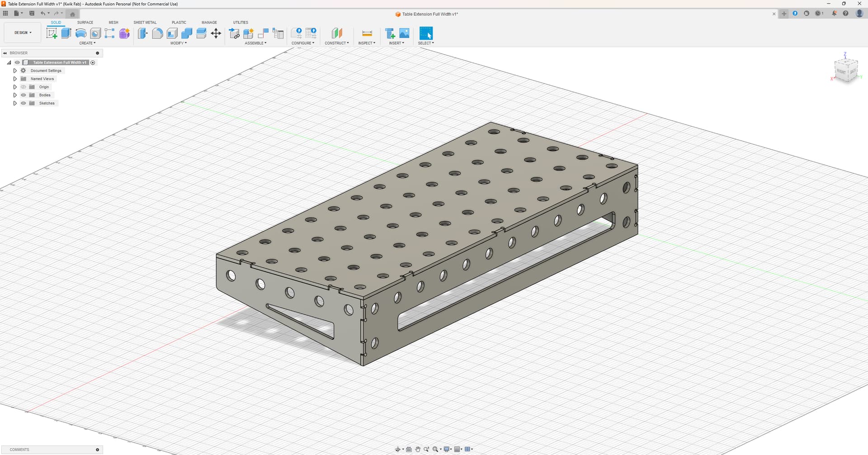The width and height of the screenshot is (868, 455).
Task: Open the SURFACE tab
Action: (x=85, y=22)
